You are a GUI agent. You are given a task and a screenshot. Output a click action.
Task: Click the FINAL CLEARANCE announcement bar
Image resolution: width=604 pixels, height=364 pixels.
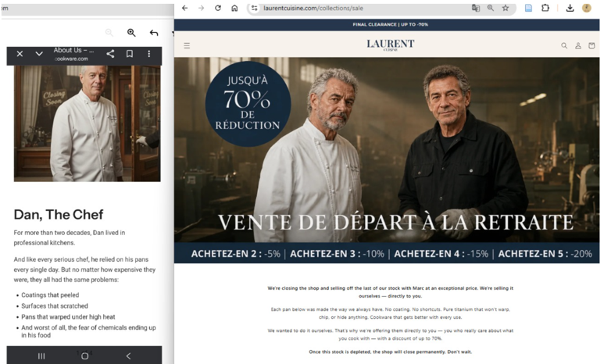pos(387,25)
